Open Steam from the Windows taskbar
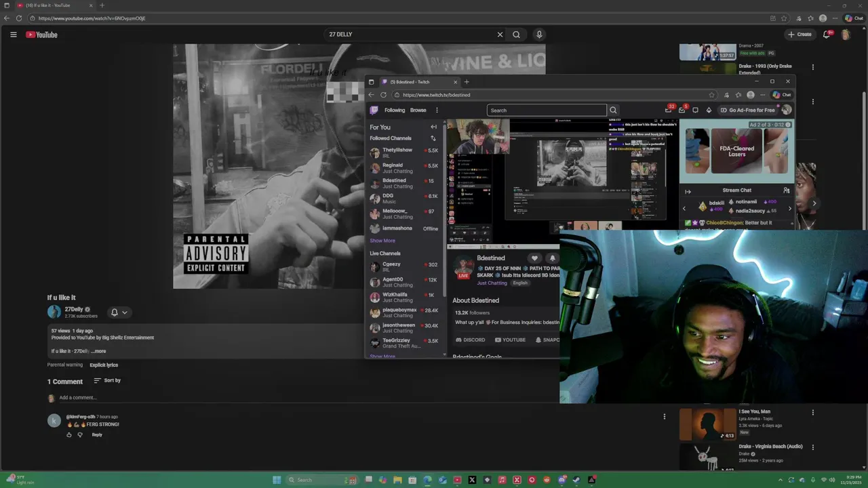 pyautogui.click(x=576, y=480)
